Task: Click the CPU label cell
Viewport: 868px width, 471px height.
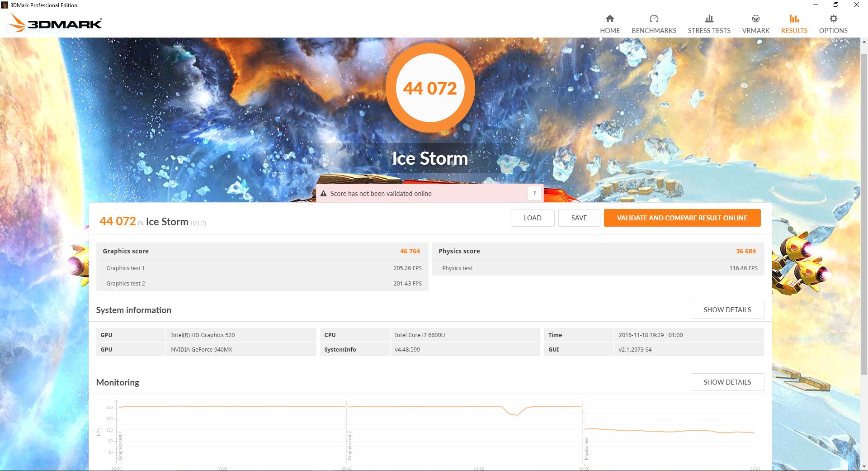Action: pos(355,335)
